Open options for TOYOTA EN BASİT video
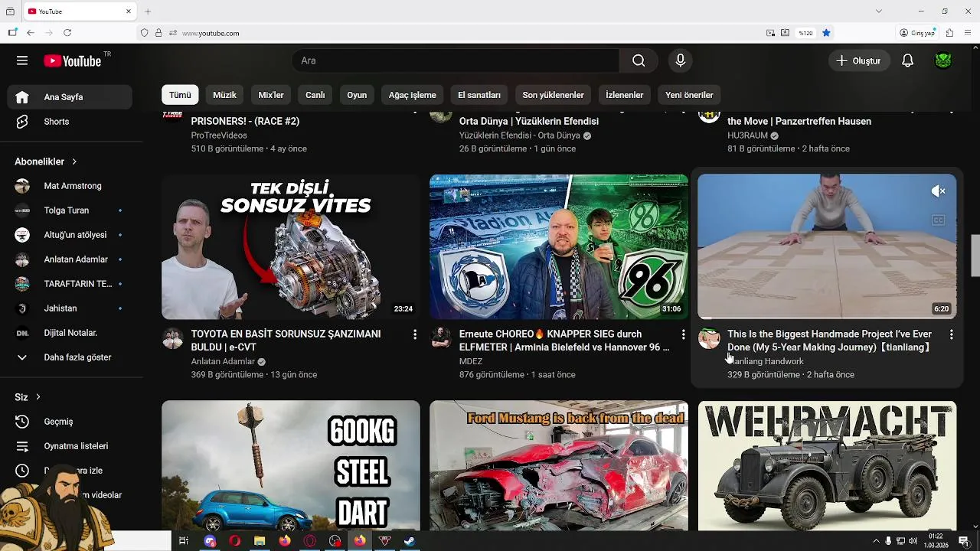This screenshot has height=551, width=980. point(415,334)
